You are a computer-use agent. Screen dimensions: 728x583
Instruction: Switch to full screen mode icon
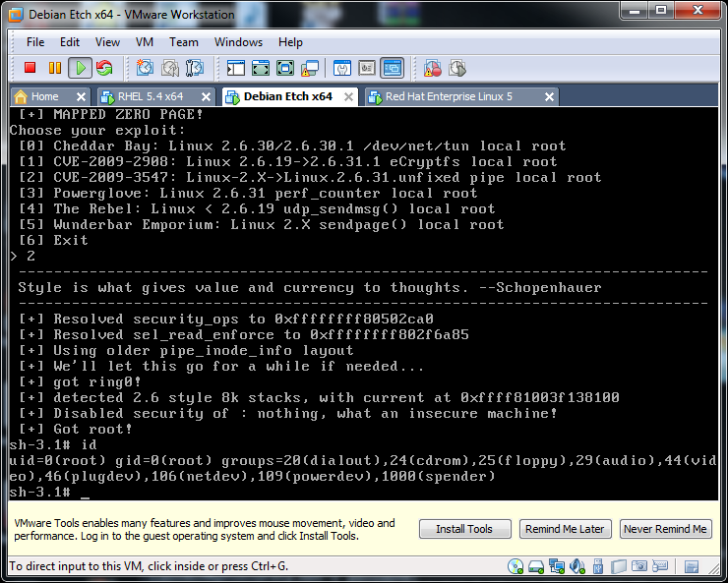click(x=285, y=68)
